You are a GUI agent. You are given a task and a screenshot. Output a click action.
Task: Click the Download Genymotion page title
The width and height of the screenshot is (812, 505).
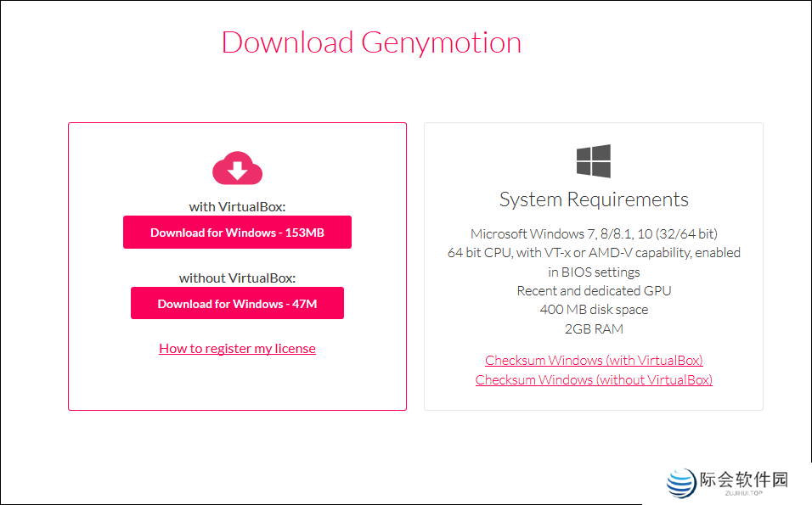[371, 42]
